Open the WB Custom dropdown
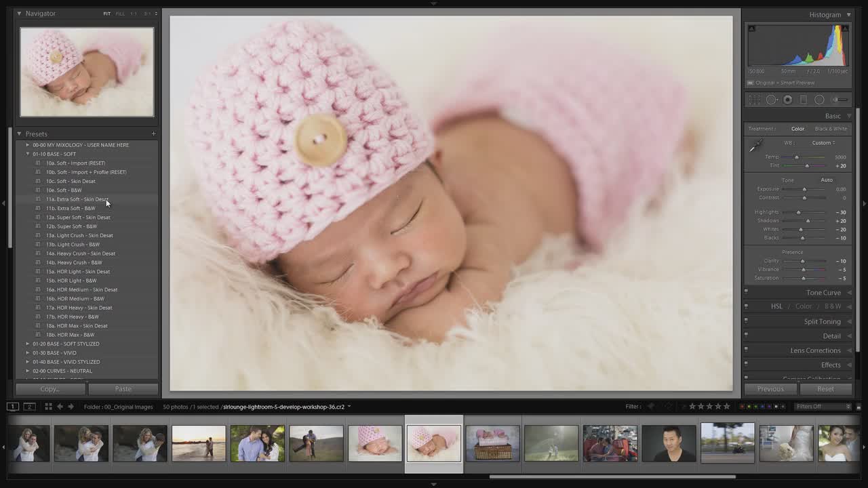This screenshot has height=488, width=868. (x=824, y=143)
